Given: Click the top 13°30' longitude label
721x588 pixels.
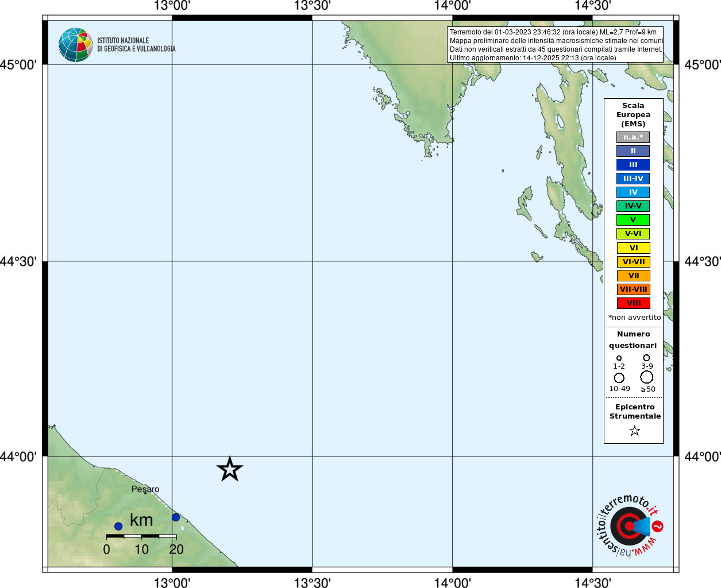Looking at the screenshot, I should (312, 6).
